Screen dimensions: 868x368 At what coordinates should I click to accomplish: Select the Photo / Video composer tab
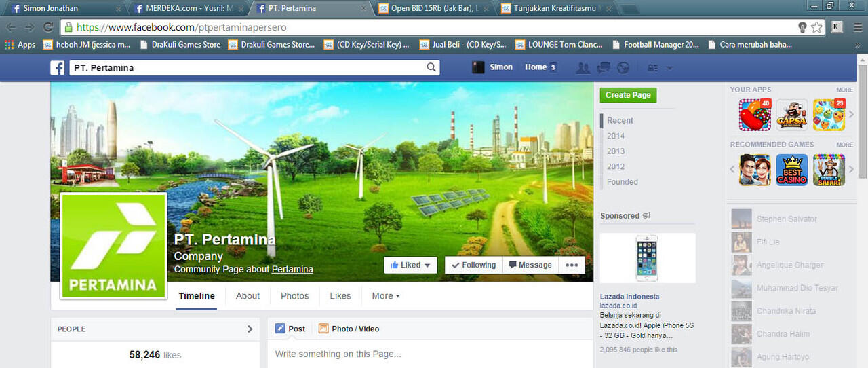coord(349,329)
